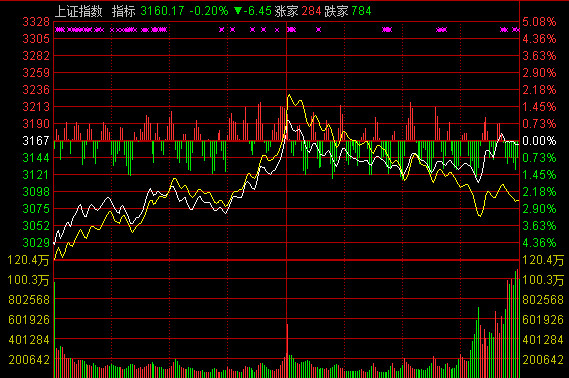This screenshot has height=378, width=569.
Task: Click the green 4.36% lower right label
Action: click(539, 242)
